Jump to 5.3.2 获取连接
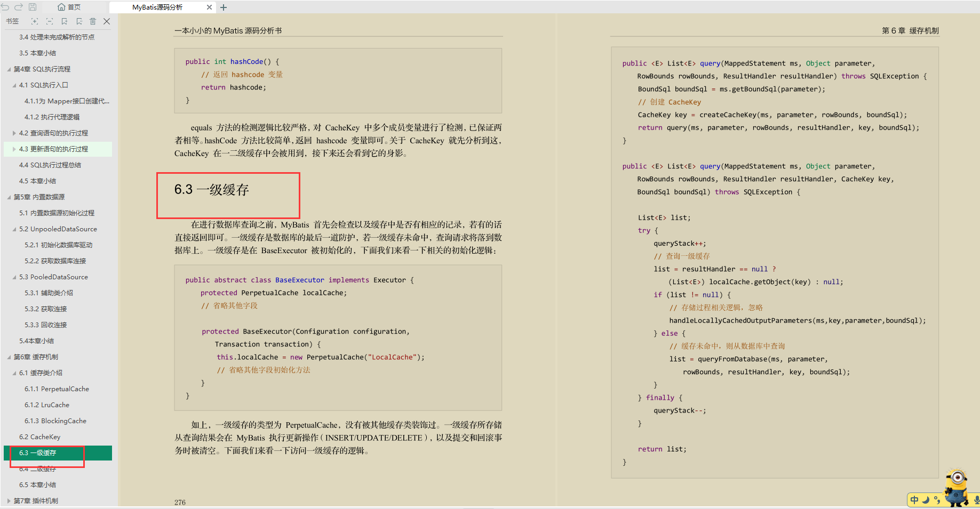The width and height of the screenshot is (980, 509). pyautogui.click(x=45, y=309)
